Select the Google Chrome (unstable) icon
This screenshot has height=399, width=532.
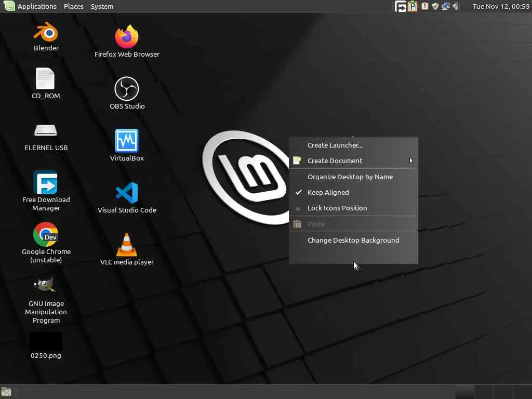coord(46,234)
